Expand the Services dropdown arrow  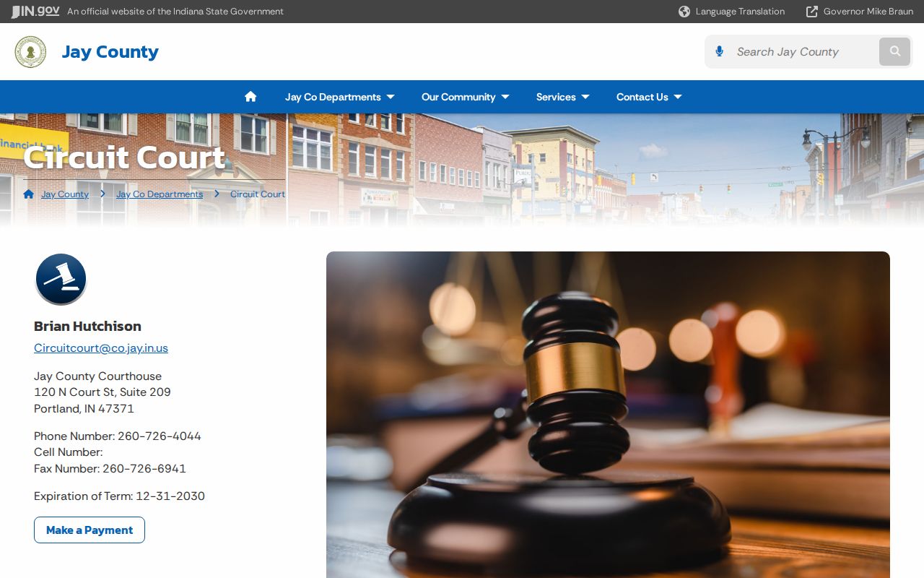pos(585,97)
